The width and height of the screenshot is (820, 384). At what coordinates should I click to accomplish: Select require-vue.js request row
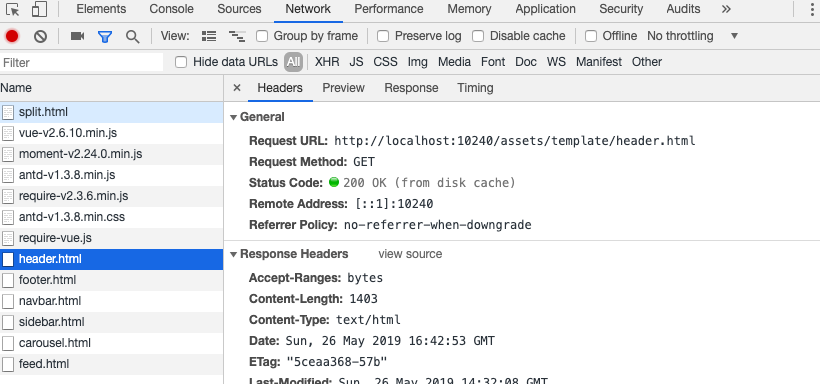(x=111, y=239)
